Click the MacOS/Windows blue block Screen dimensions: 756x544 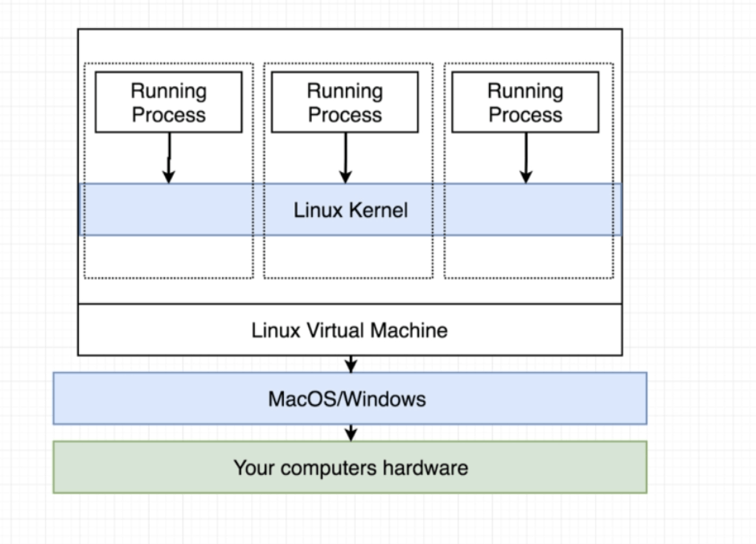[350, 399]
